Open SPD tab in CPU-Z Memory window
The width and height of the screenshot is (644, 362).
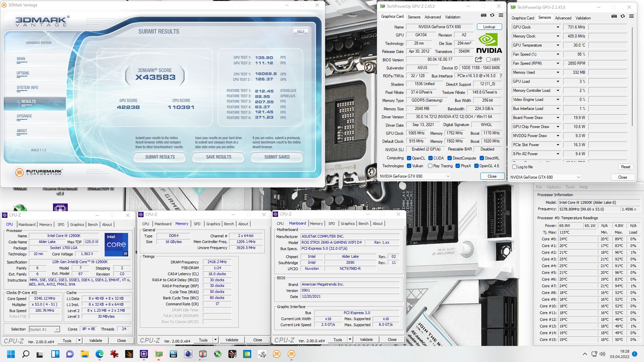[197, 224]
